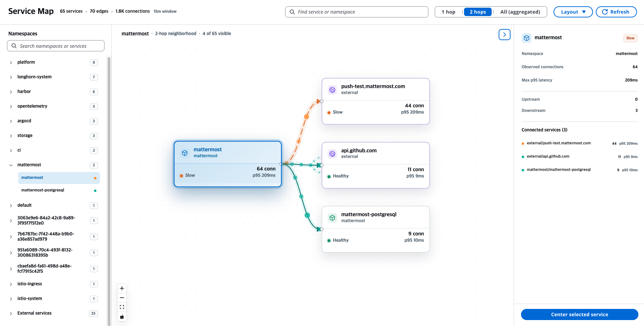Screen dimensions: 644x326
Task: Click the mattermost node cube icon
Action: coord(185,153)
